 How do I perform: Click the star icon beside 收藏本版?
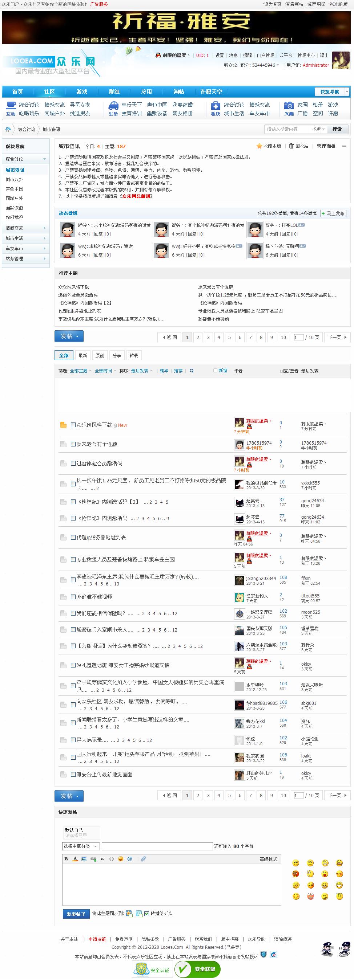[x=259, y=146]
